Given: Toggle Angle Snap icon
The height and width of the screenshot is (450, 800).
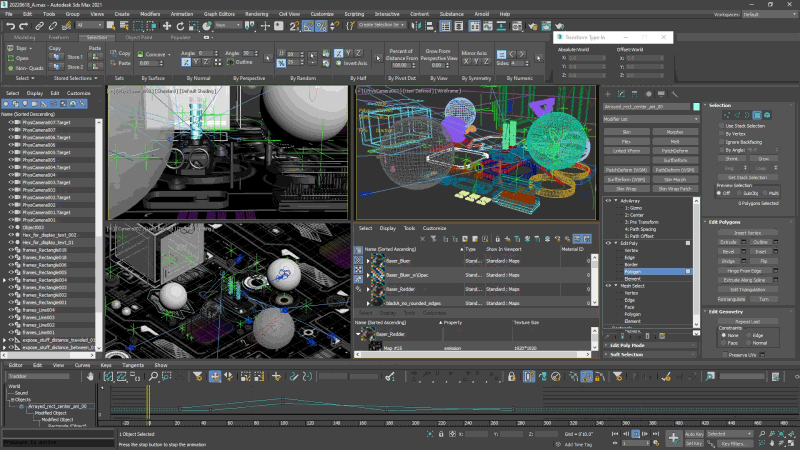Looking at the screenshot, I should (x=308, y=26).
